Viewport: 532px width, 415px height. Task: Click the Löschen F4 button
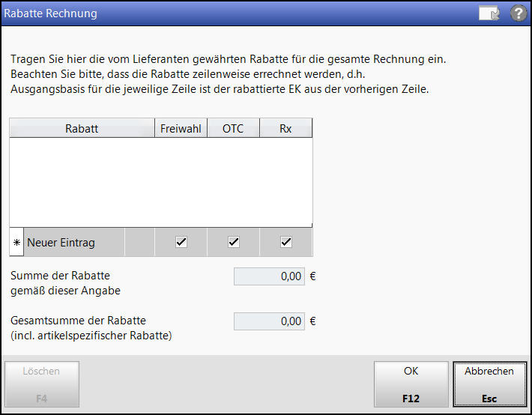click(x=42, y=384)
